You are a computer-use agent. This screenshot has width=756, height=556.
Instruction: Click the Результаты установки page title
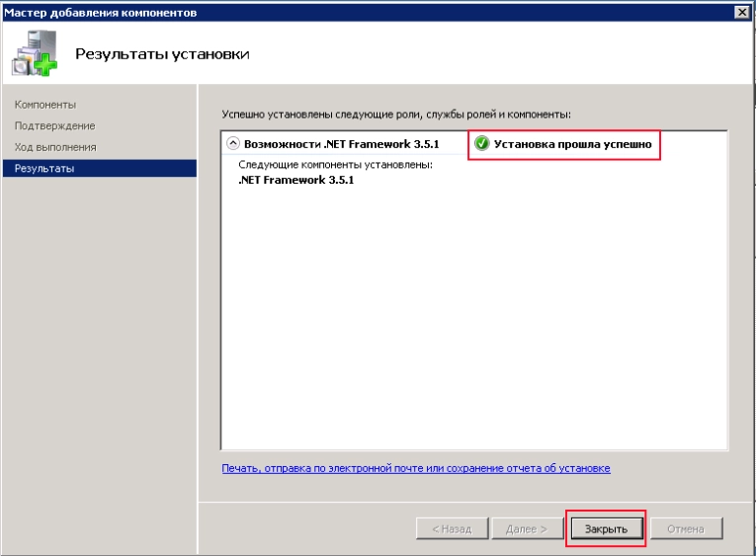[162, 54]
